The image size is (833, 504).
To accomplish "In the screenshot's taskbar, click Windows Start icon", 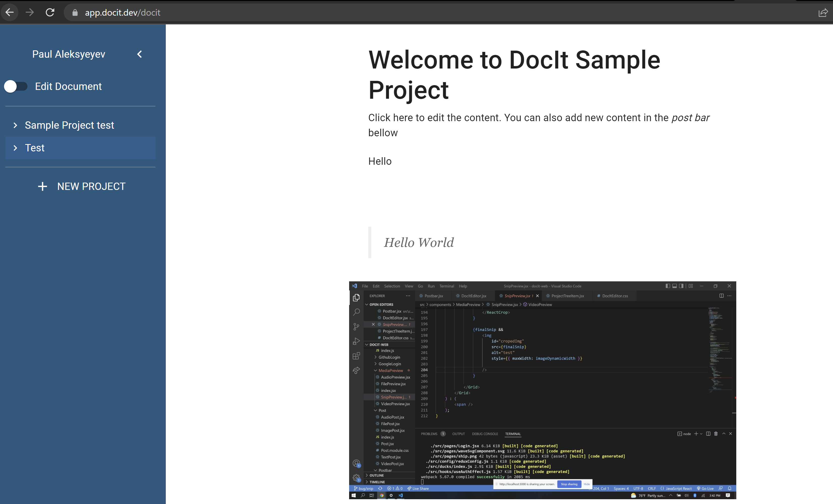I will point(354,495).
